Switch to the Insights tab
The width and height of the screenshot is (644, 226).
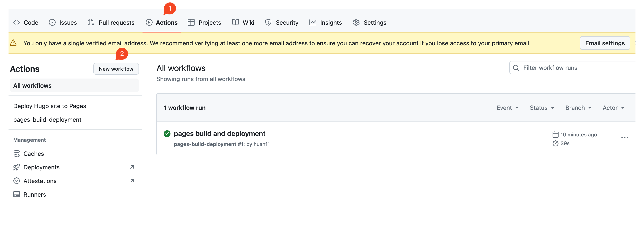(325, 23)
